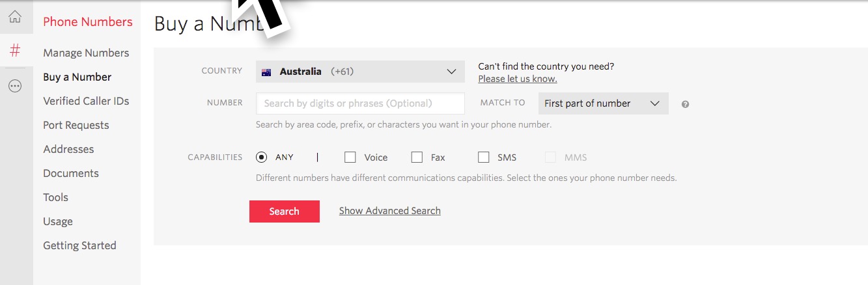
Task: Click the chevron arrow on the country selector
Action: [x=452, y=72]
